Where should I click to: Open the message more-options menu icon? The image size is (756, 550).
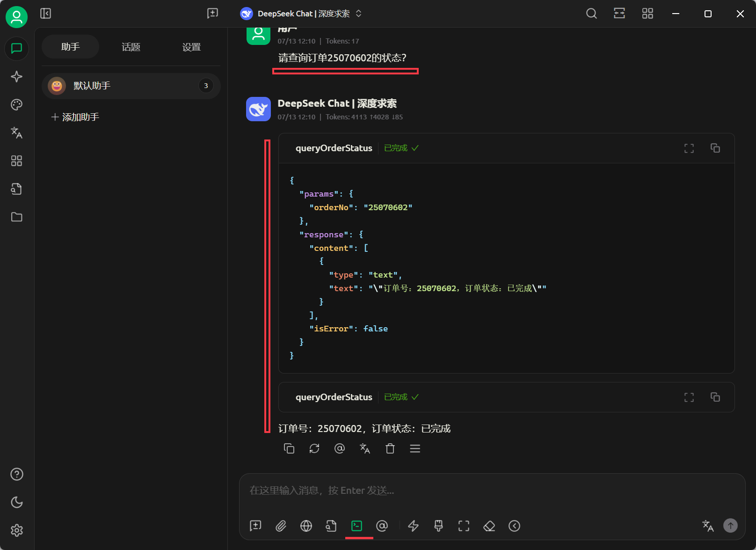[415, 448]
